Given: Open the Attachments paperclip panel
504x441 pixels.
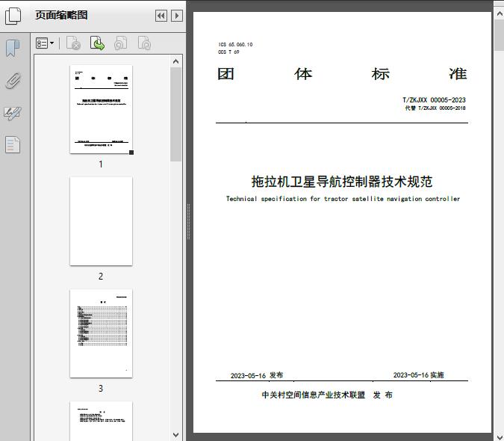Looking at the screenshot, I should click(x=13, y=81).
